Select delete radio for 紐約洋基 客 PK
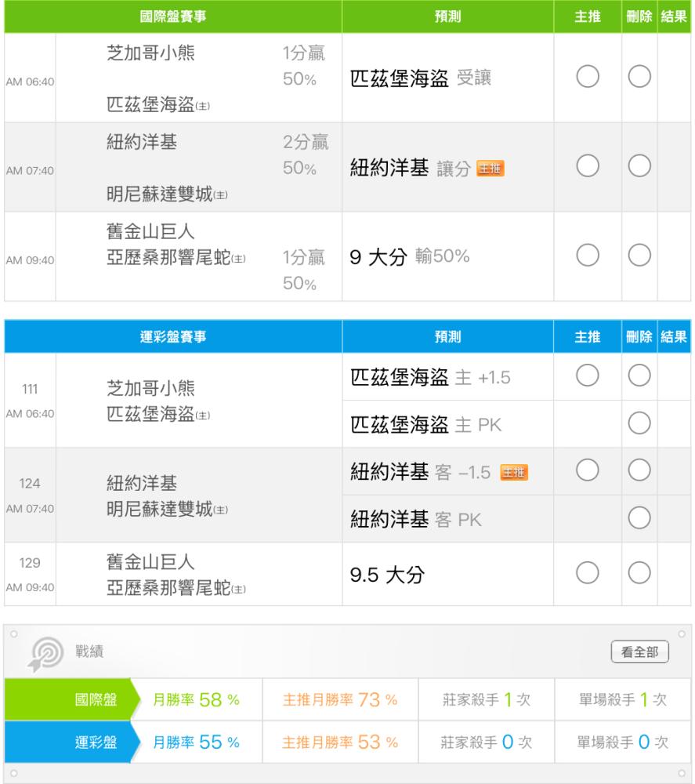The width and height of the screenshot is (695, 784). [639, 518]
